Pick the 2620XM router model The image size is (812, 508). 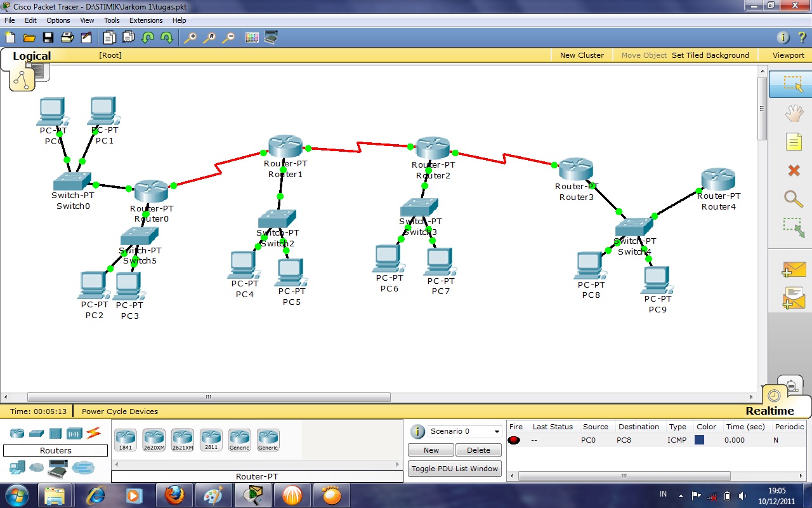click(x=154, y=439)
